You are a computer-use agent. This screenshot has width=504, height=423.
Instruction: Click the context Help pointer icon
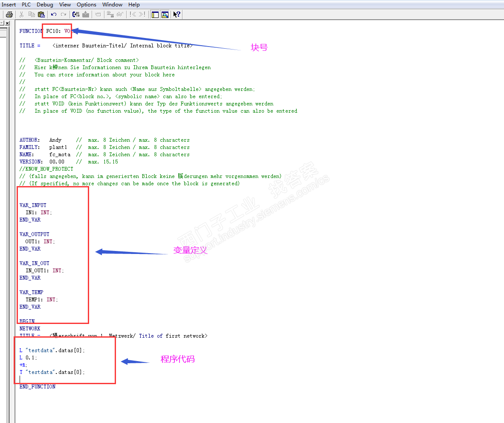177,15
